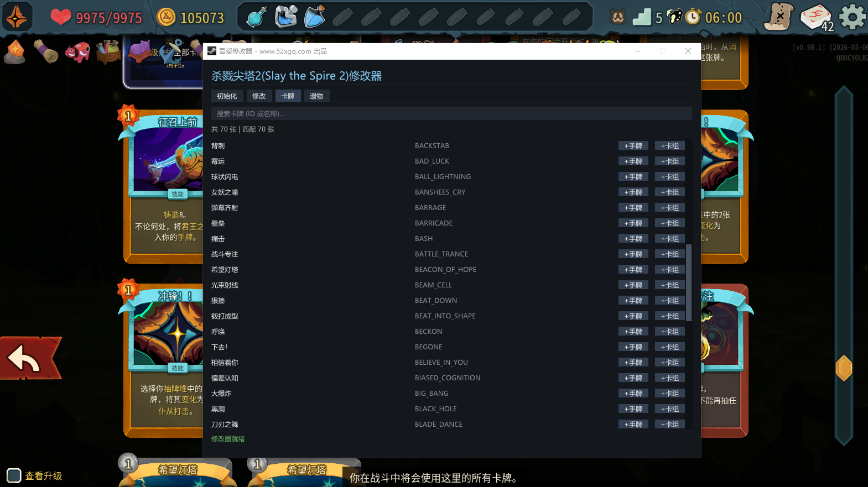Toggle the 查看升级 checkbox
Viewport: 868px width, 487px height.
pos(14,475)
